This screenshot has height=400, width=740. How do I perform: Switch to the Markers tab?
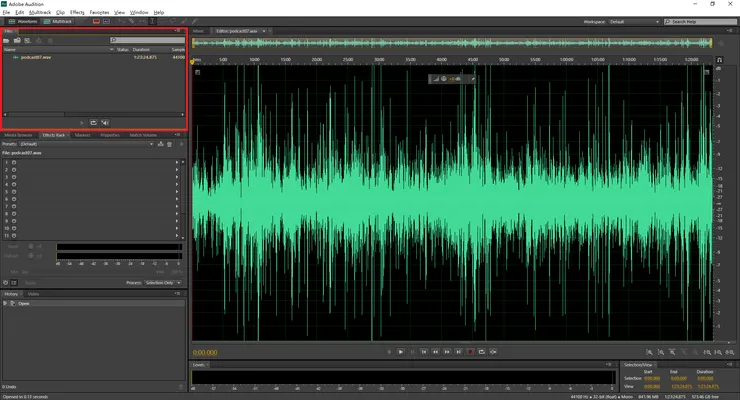point(82,134)
